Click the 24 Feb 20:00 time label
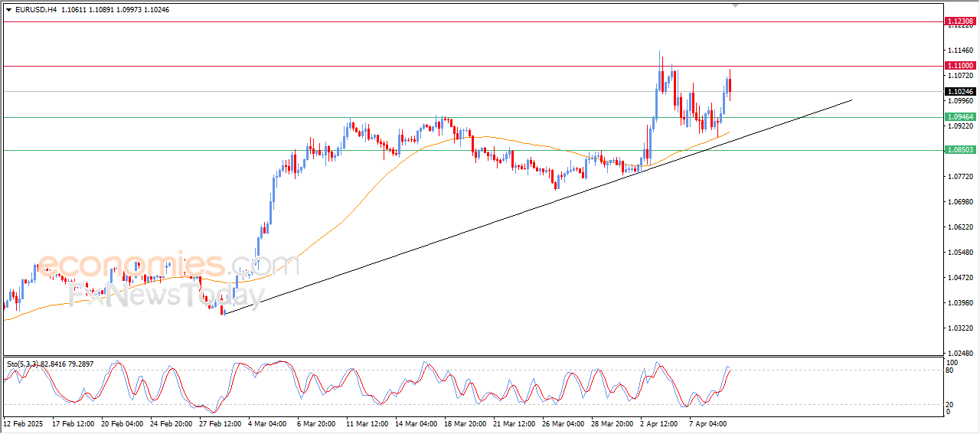The height and width of the screenshot is (434, 980). (171, 423)
